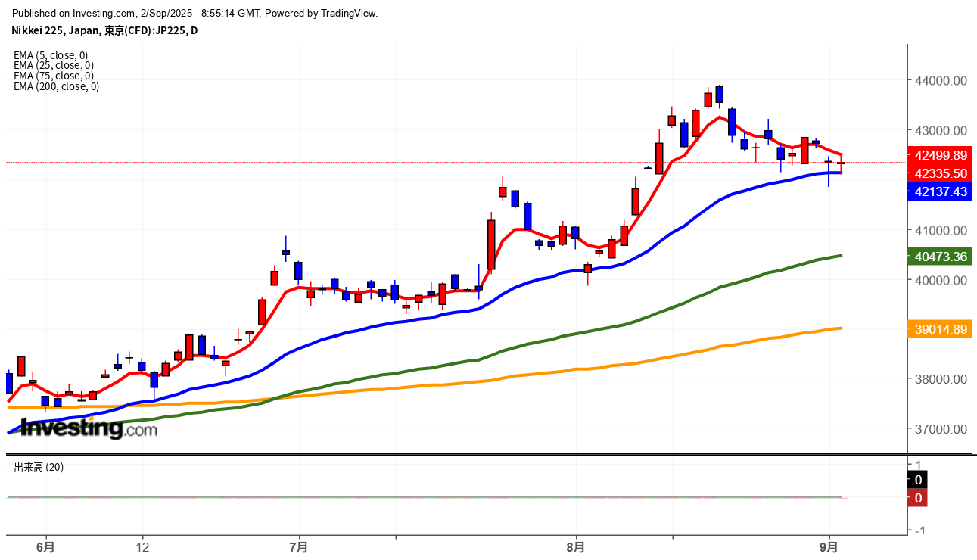
Task: Click the red 42499.89 EMA price tag
Action: [x=941, y=155]
